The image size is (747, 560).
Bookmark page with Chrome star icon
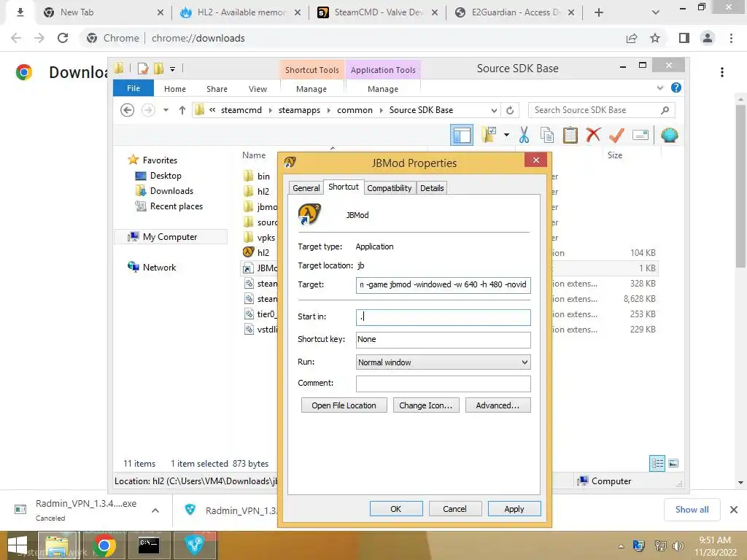[x=655, y=38]
